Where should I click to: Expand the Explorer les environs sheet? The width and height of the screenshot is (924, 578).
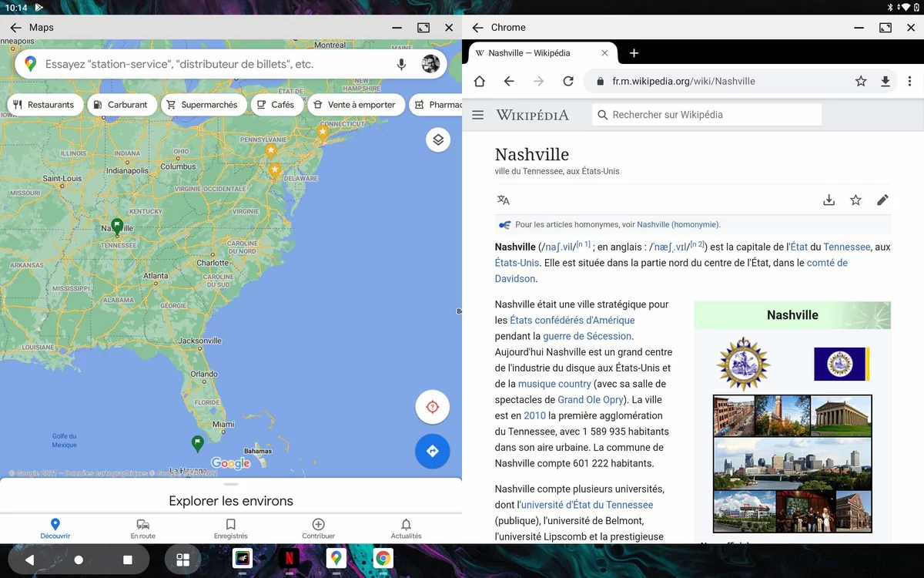231,496
